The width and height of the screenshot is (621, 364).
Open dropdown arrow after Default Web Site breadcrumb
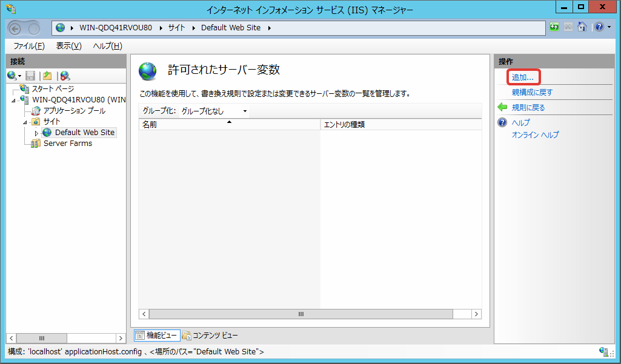(270, 28)
